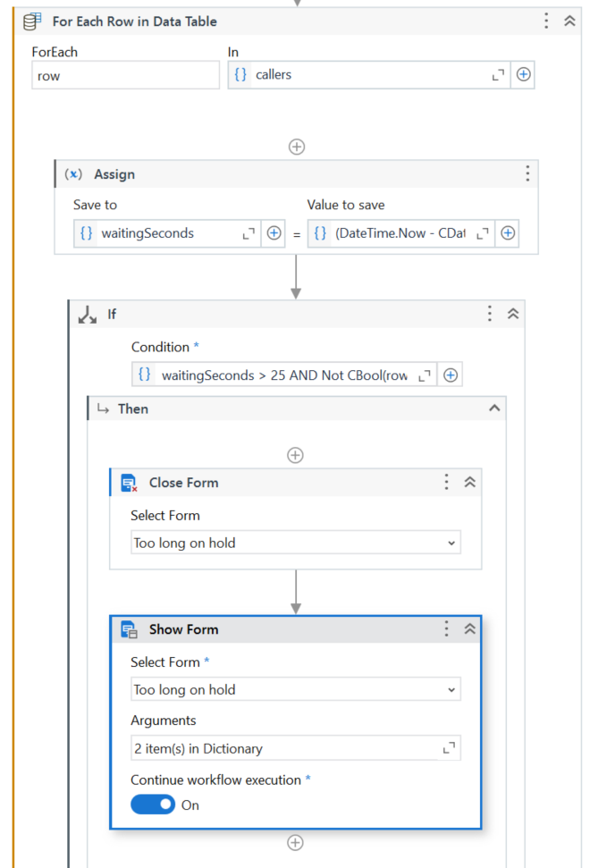Screen dimensions: 590x868
Task: Open the If activity options menu
Action: (489, 314)
